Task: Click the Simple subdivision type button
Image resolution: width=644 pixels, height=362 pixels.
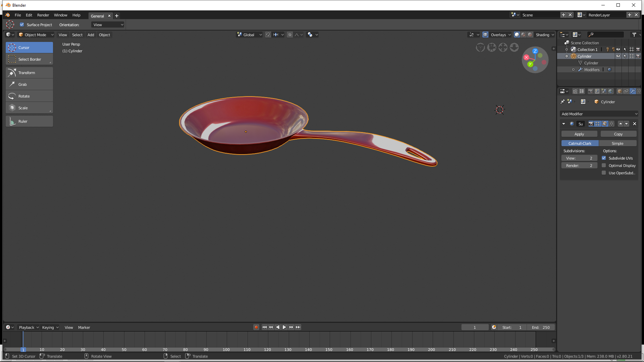Action: pos(617,143)
